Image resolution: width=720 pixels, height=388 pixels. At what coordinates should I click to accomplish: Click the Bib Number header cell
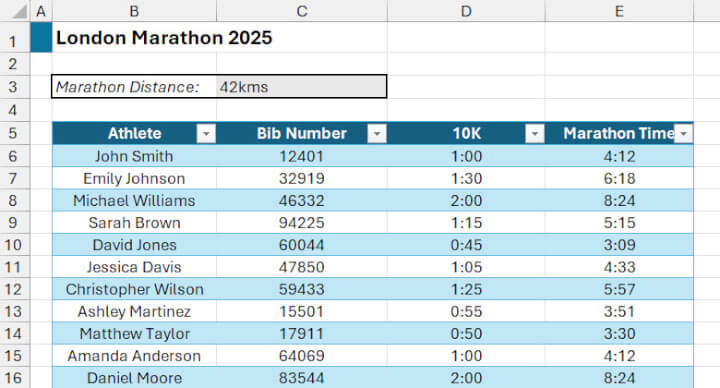click(x=302, y=134)
